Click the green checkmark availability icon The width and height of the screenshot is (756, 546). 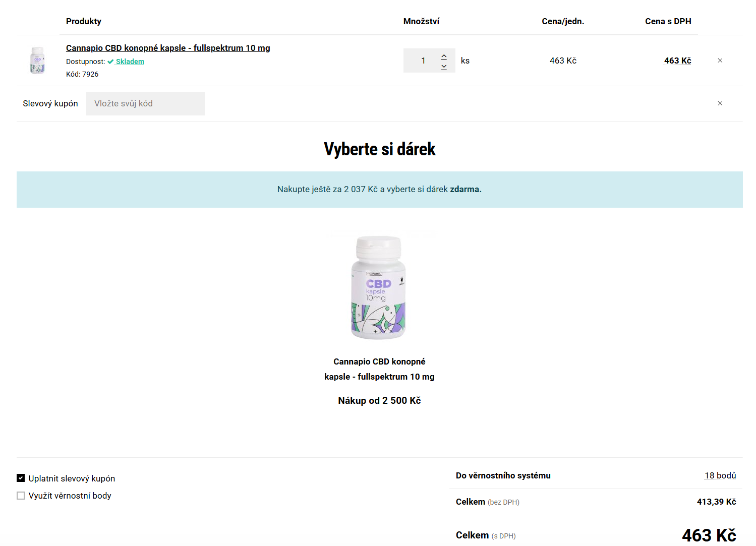pos(110,62)
